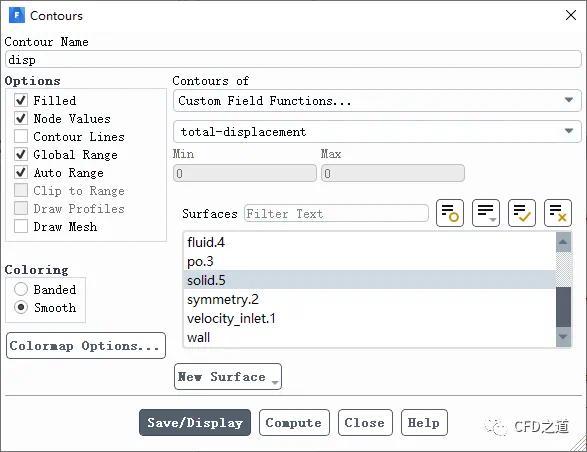The width and height of the screenshot is (587, 452).
Task: Expand the New Surface dropdown button
Action: [228, 376]
